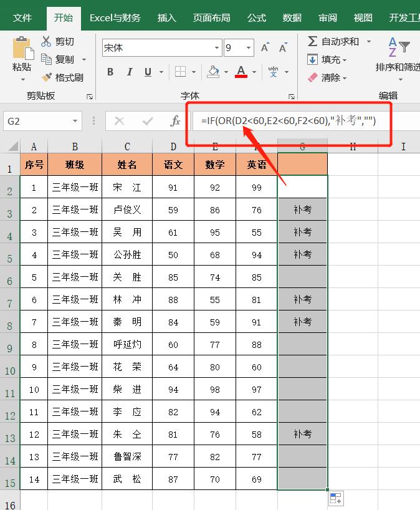
Task: Select the Format Painter brush
Action: pyautogui.click(x=47, y=77)
